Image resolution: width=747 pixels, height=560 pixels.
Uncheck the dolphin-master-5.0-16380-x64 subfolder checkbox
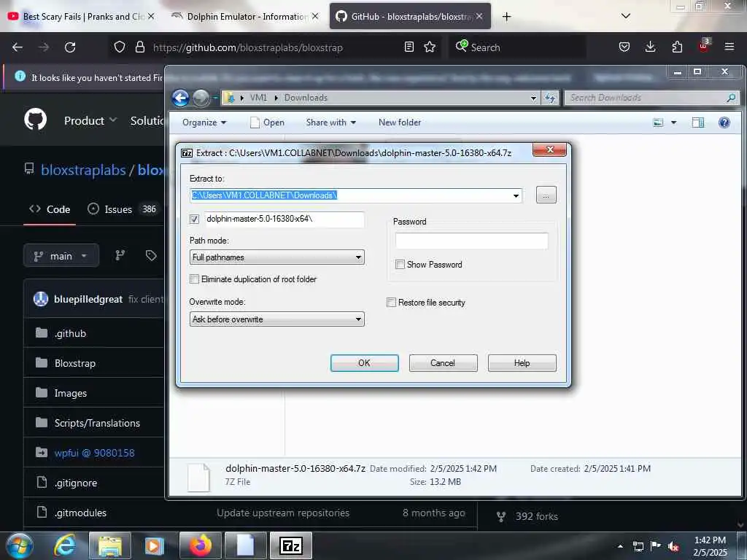(194, 219)
